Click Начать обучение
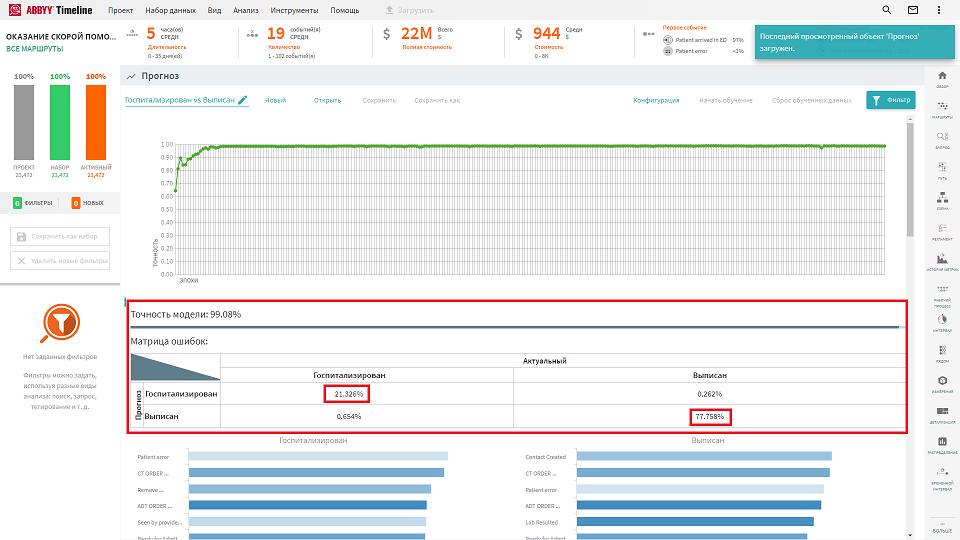This screenshot has width=960, height=540. click(726, 100)
